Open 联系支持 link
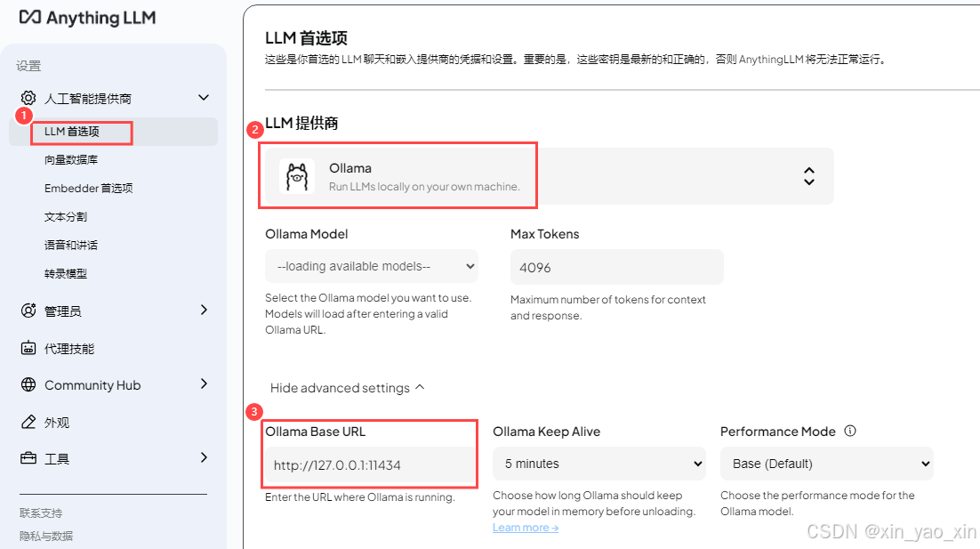The height and width of the screenshot is (549, 980). [41, 513]
